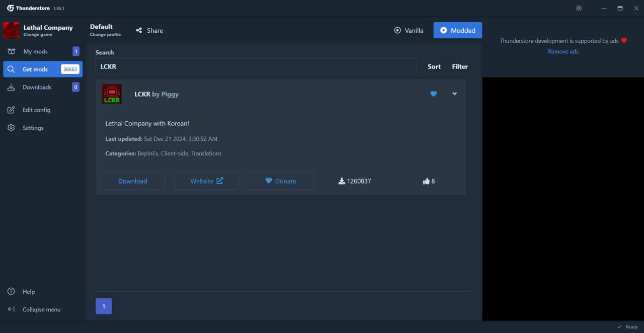Toggle the light/dark theme sun icon
This screenshot has width=644, height=333.
[579, 8]
